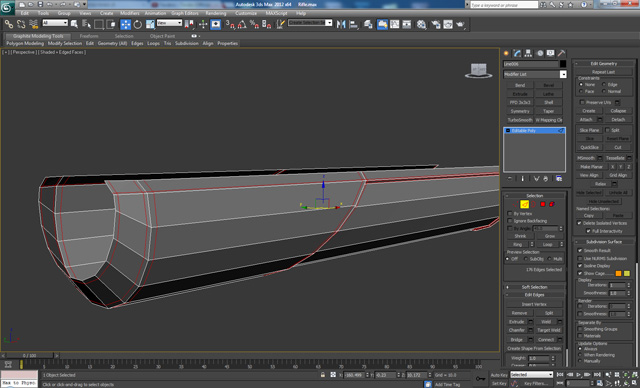This screenshot has width=640, height=388.
Task: Click the Loop selection button
Action: tap(547, 244)
